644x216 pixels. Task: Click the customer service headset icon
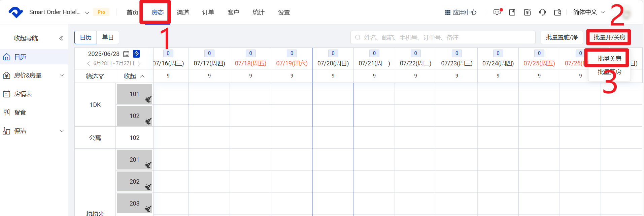tap(542, 12)
